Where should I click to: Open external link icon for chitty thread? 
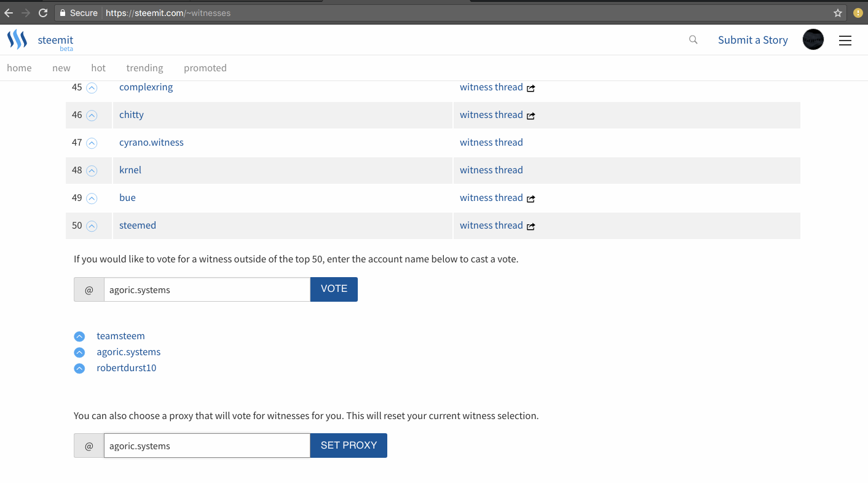pos(531,116)
